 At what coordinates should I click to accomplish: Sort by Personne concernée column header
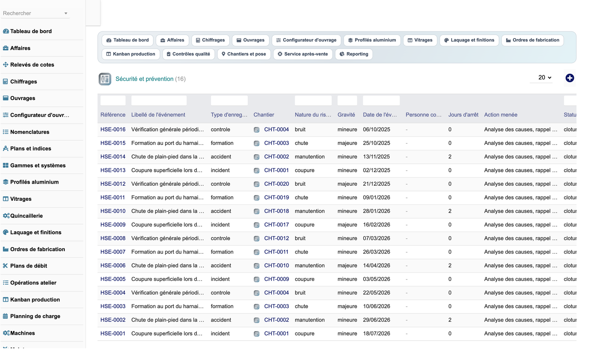(x=424, y=115)
